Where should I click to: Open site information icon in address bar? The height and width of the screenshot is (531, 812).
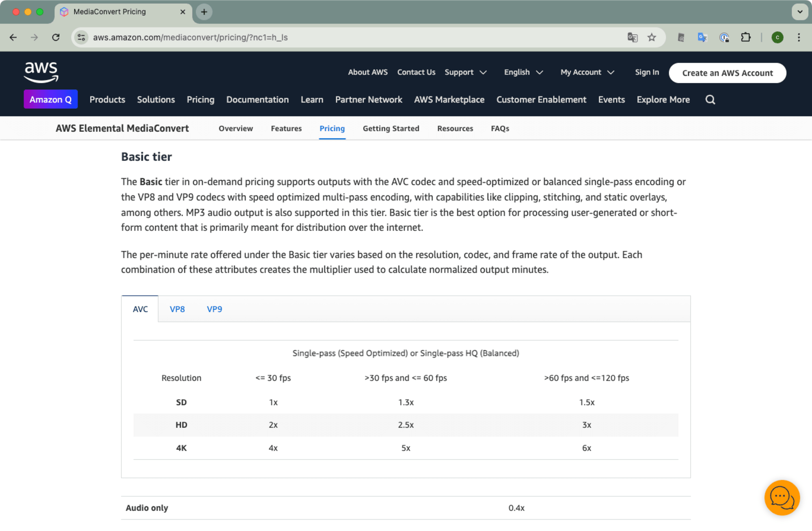point(82,37)
